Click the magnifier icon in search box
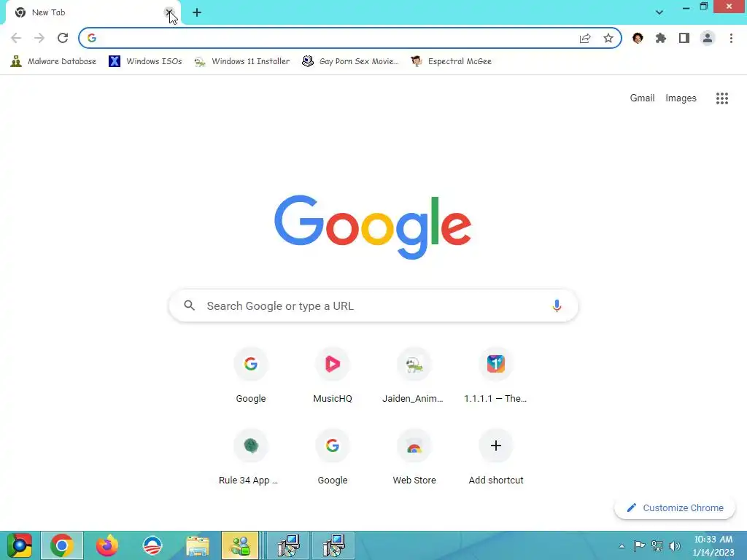The image size is (747, 560). pyautogui.click(x=190, y=306)
